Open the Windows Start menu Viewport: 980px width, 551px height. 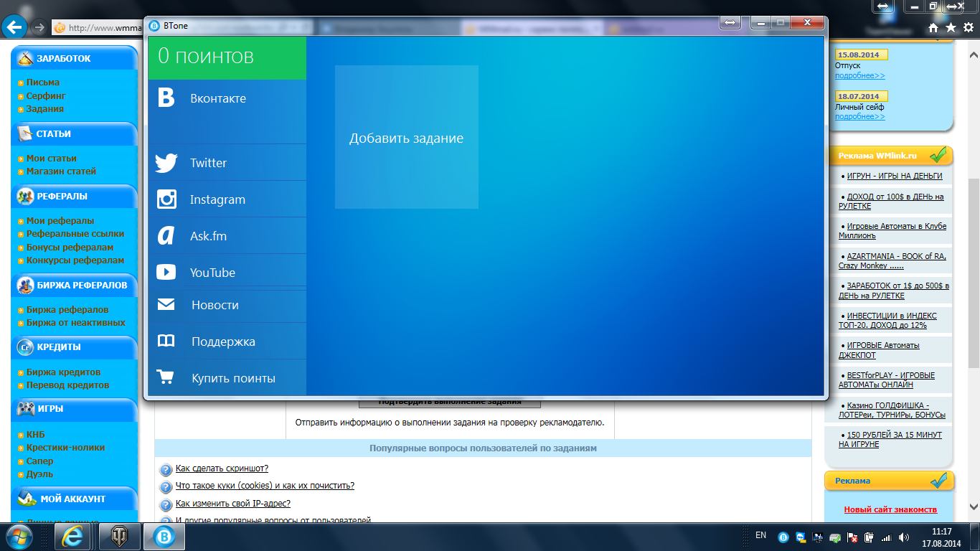[19, 537]
